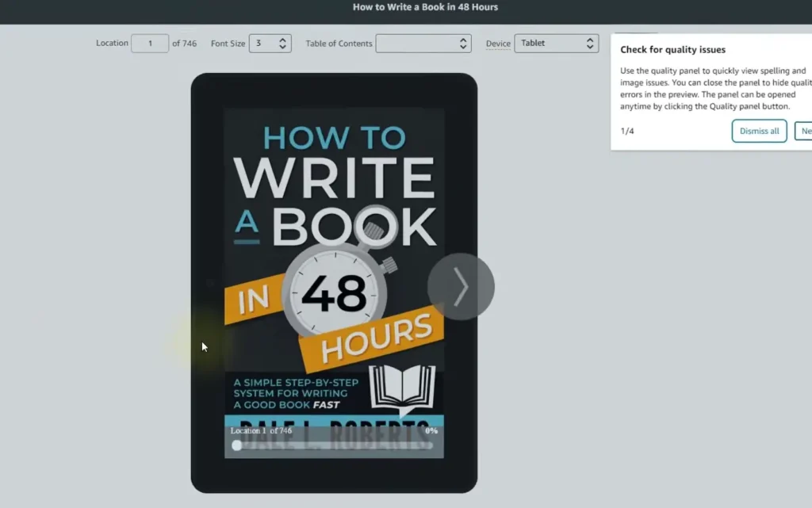812x508 pixels.
Task: Click the Next button in quality tip
Action: [x=804, y=131]
